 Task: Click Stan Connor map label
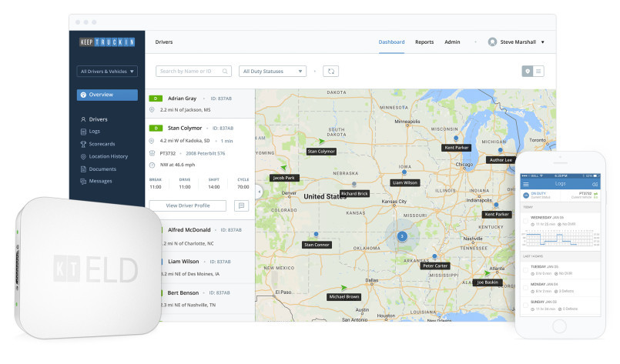pyautogui.click(x=317, y=245)
